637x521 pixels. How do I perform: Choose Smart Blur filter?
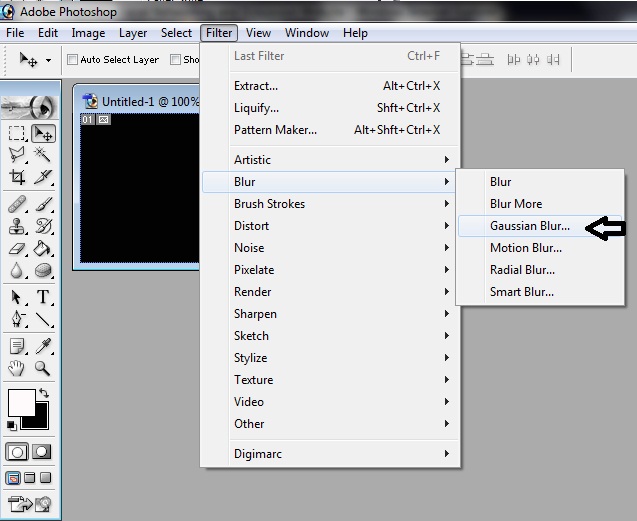tap(540, 291)
